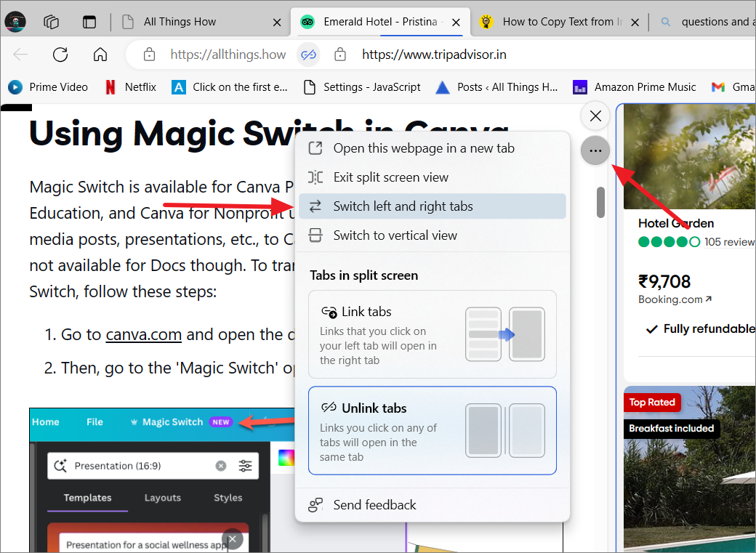Open the tab actions menu icon
This screenshot has width=756, height=553.
(89, 22)
